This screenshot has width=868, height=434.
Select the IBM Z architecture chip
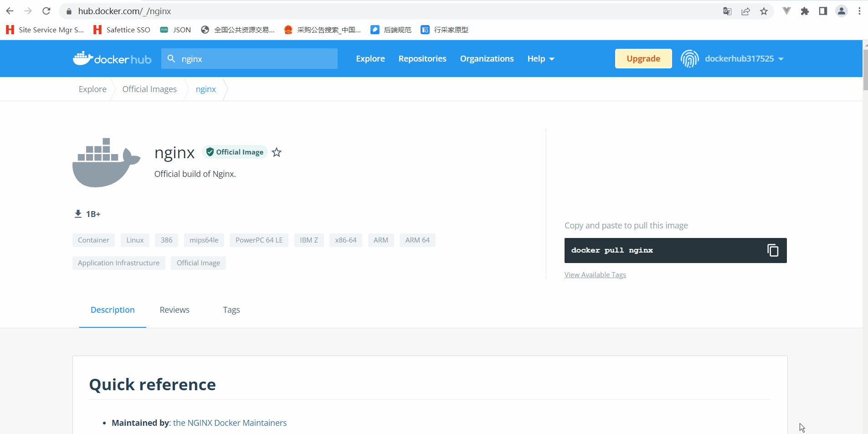pos(309,240)
